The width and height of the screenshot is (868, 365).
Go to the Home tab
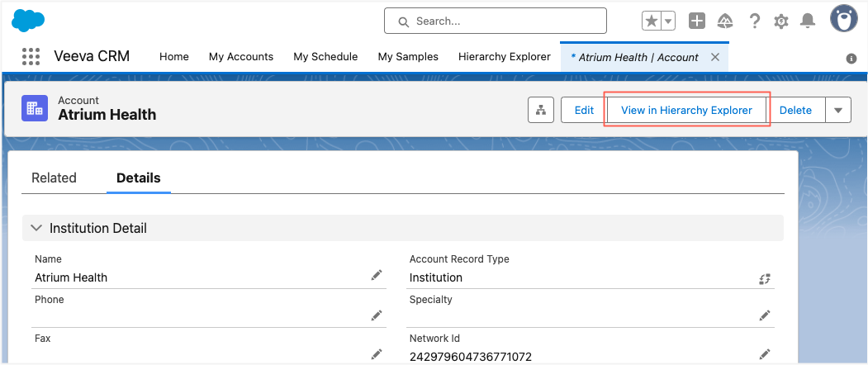[173, 56]
